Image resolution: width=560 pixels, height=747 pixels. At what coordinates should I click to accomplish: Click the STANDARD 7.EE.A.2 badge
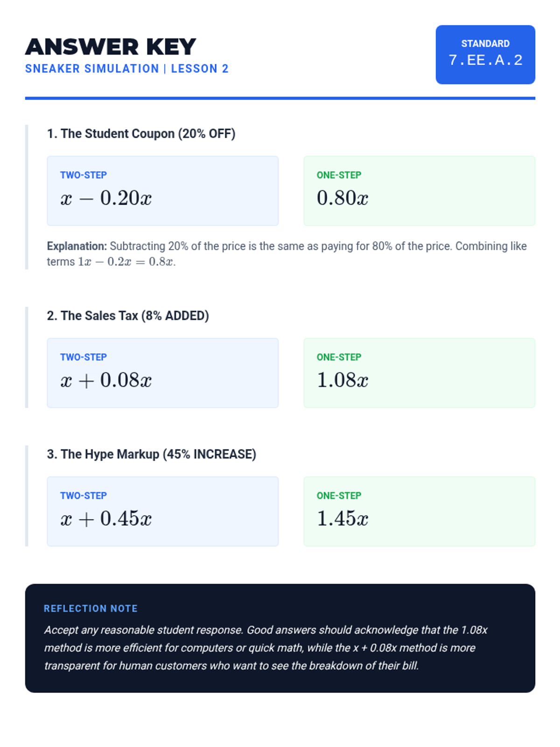485,55
